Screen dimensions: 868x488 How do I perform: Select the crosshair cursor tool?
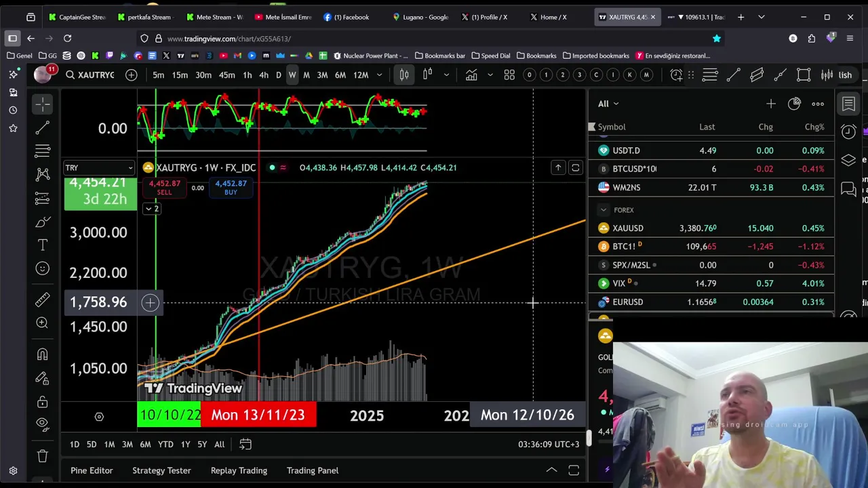pyautogui.click(x=42, y=104)
